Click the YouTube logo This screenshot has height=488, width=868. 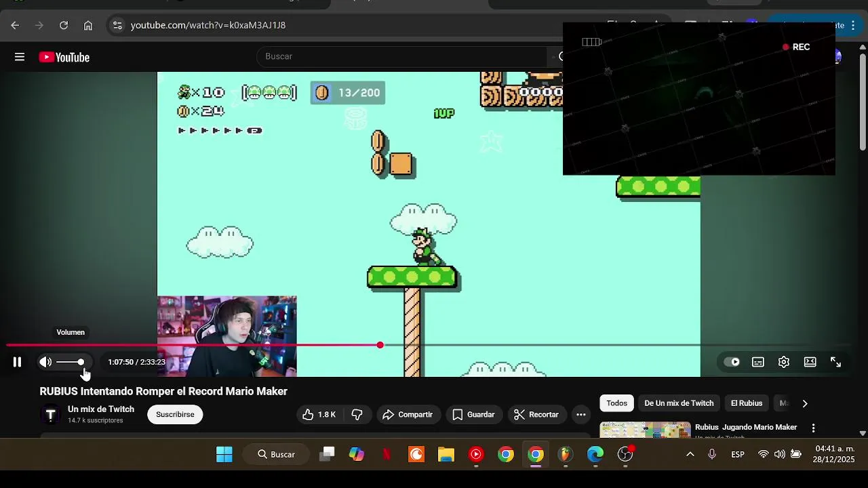64,57
